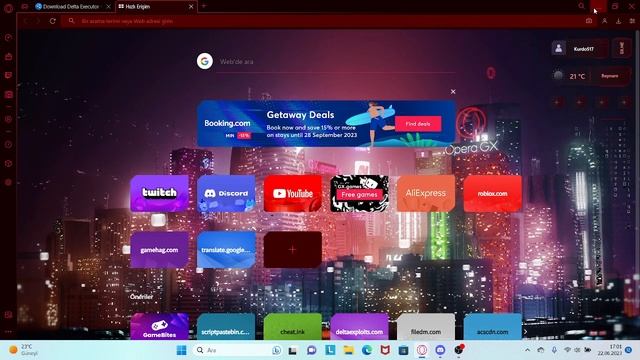Open the Discord speed dial tile
This screenshot has width=640, height=360.
click(x=226, y=193)
